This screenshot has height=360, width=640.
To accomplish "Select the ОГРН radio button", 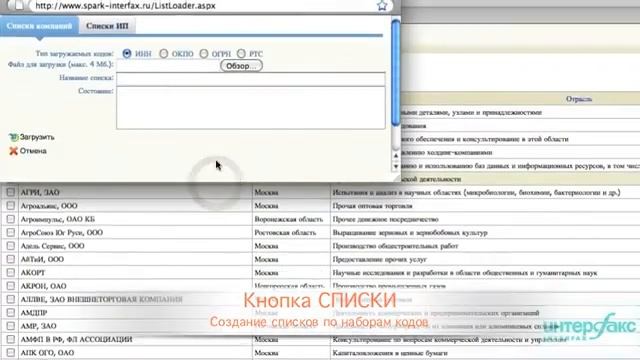I will 204,53.
